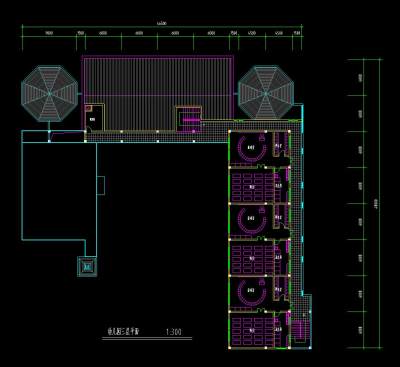Select the bottommost classroom with desk rows

pyautogui.click(x=252, y=330)
